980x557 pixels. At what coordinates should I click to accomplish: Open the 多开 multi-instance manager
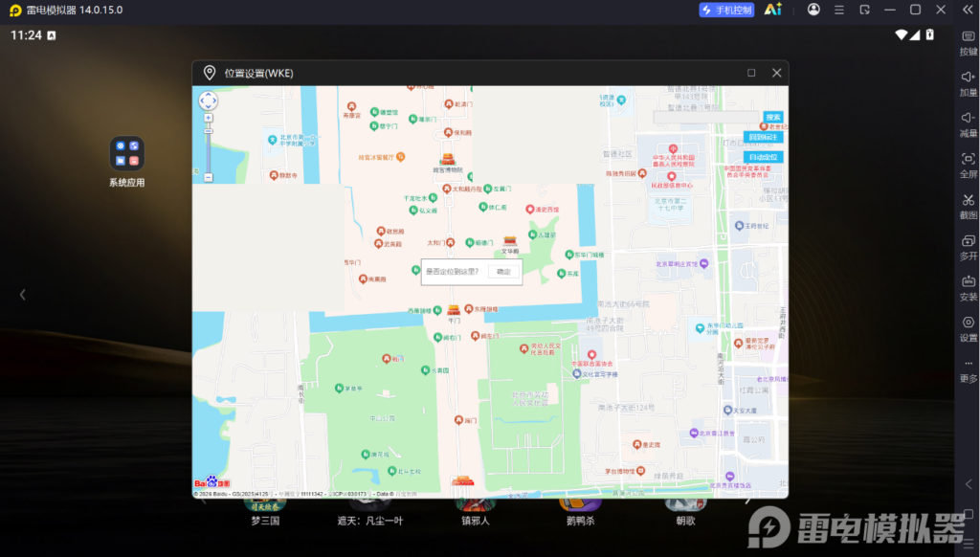point(969,248)
